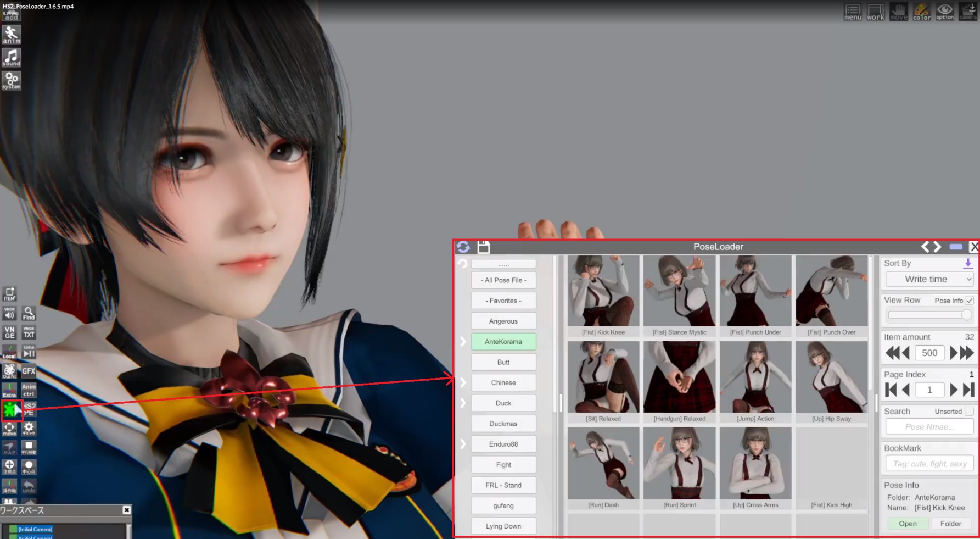Click the PoseLoader angle brackets icon
Screen dimensions: 980x539
coord(931,247)
